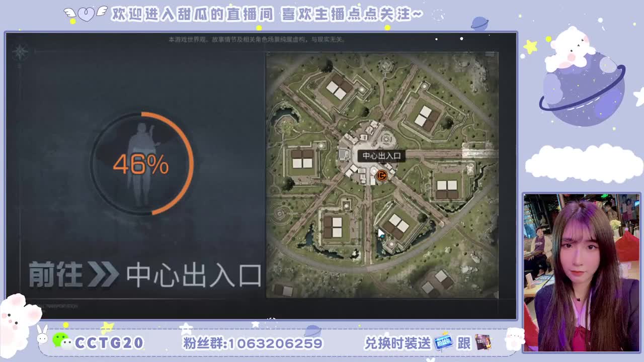Click the 中心出入口 label on the map
The width and height of the screenshot is (644, 362).
coord(382,156)
